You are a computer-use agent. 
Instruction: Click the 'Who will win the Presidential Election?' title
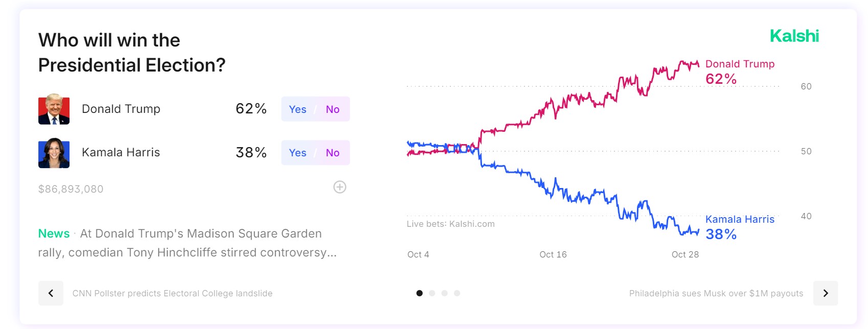tap(132, 53)
